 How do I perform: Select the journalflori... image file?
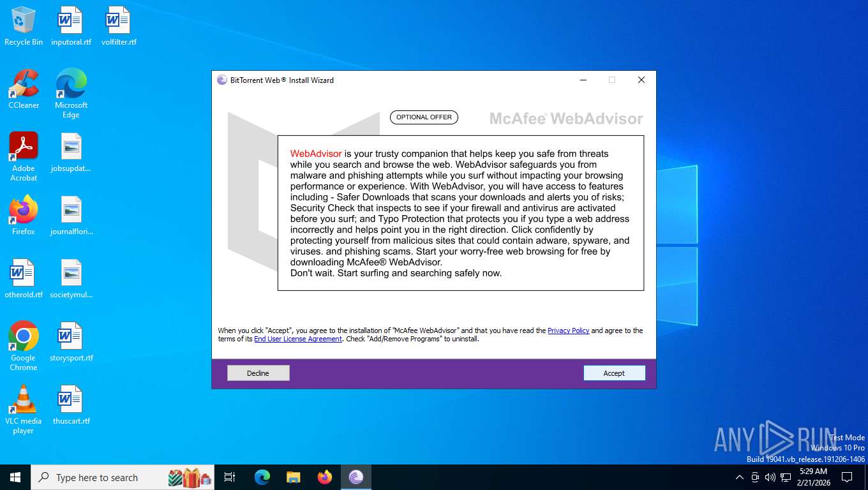tap(71, 216)
